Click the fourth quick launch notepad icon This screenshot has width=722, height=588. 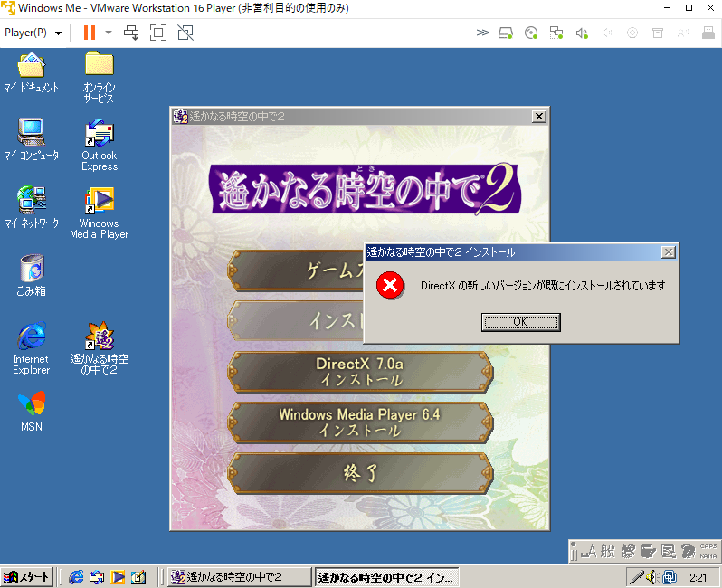click(138, 577)
